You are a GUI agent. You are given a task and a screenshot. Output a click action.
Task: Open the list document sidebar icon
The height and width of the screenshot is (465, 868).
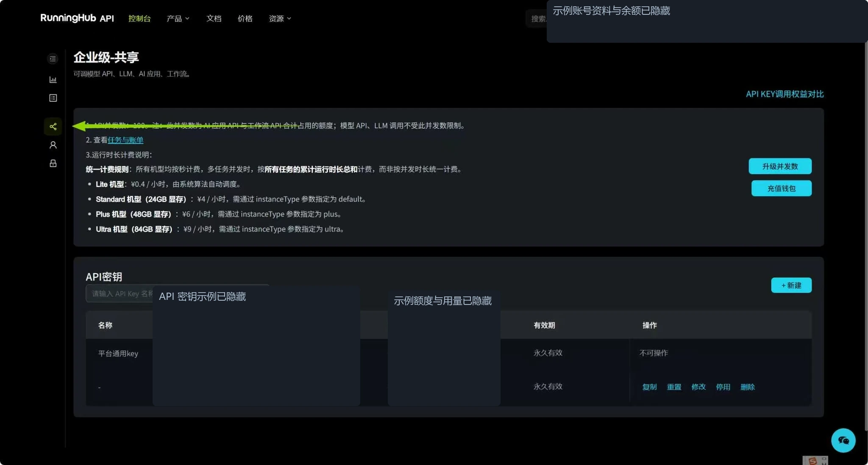coord(53,98)
